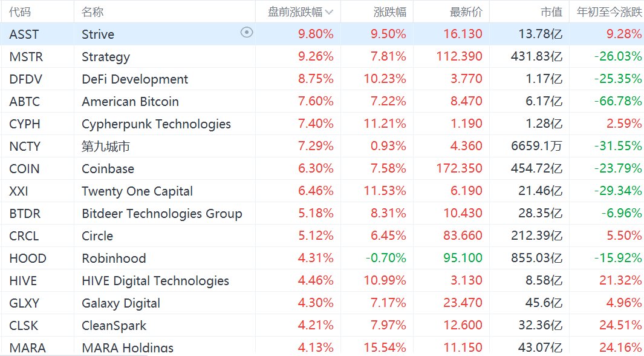This screenshot has height=356, width=644.
Task: Open Bitdeer Technologies Group entry
Action: pos(162,213)
